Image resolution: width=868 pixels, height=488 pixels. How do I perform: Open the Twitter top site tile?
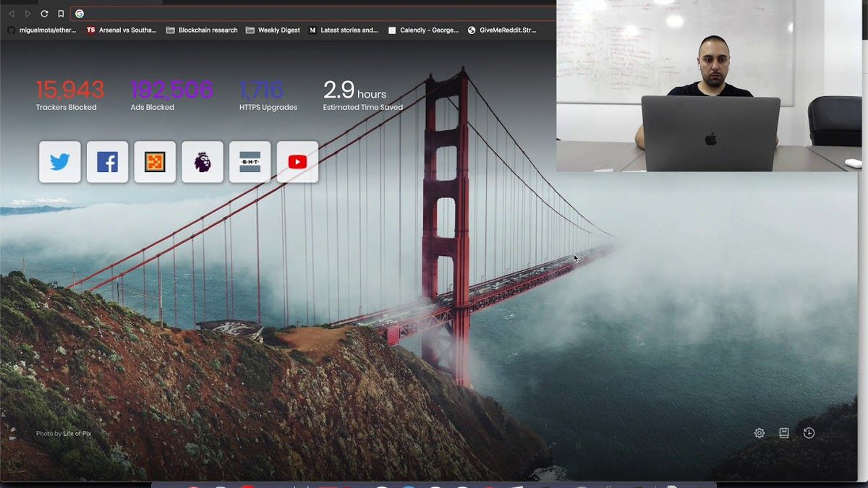click(60, 162)
